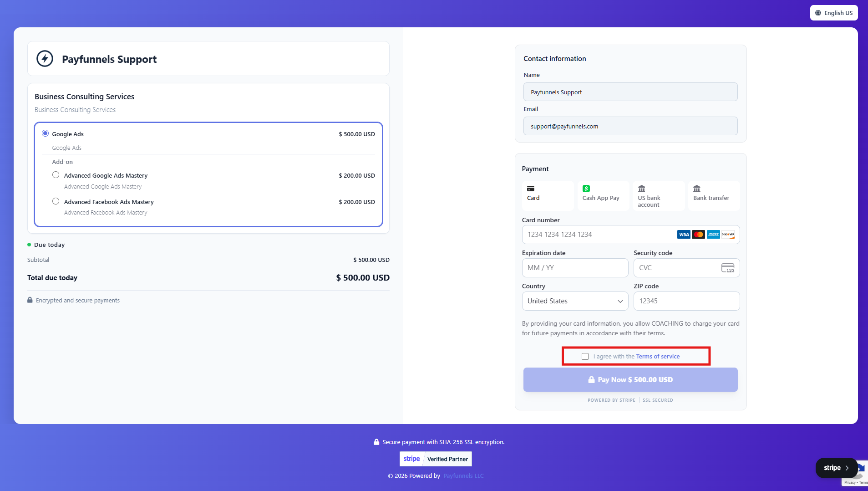Click the Subtotal label
This screenshot has width=868, height=491.
coord(38,260)
